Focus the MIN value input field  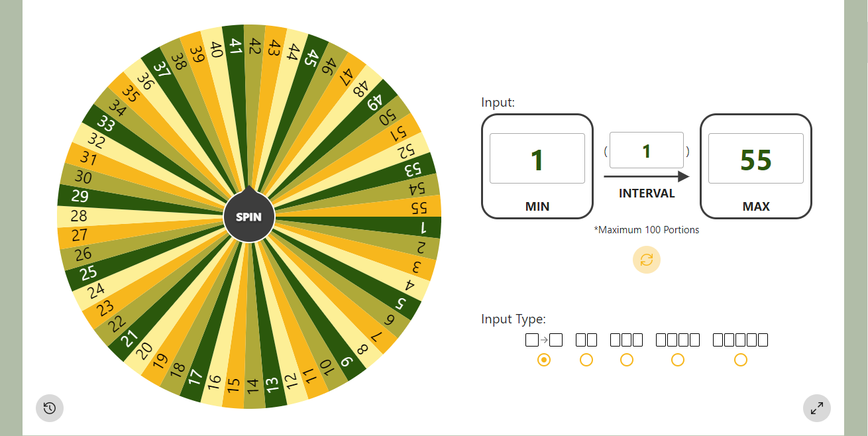click(x=537, y=158)
